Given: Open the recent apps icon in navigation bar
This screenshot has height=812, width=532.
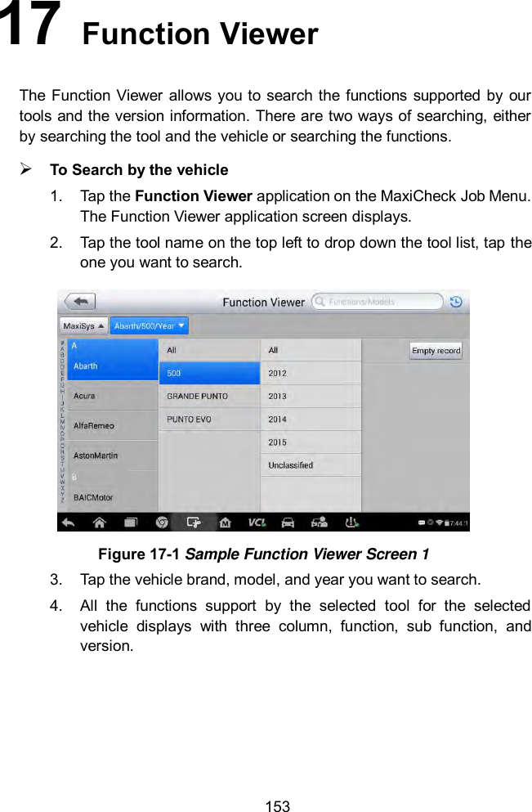Looking at the screenshot, I should [131, 523].
